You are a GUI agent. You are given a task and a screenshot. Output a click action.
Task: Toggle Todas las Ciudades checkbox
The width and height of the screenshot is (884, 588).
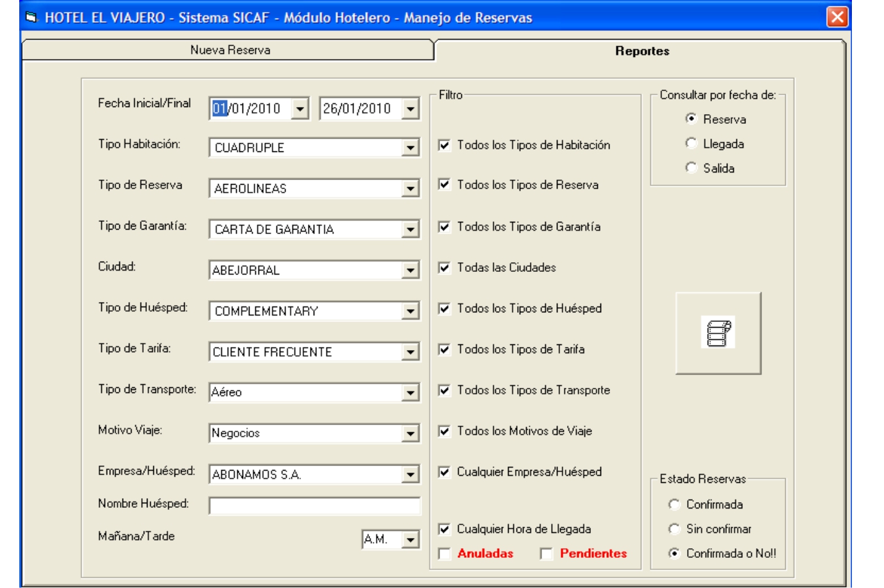pos(444,268)
